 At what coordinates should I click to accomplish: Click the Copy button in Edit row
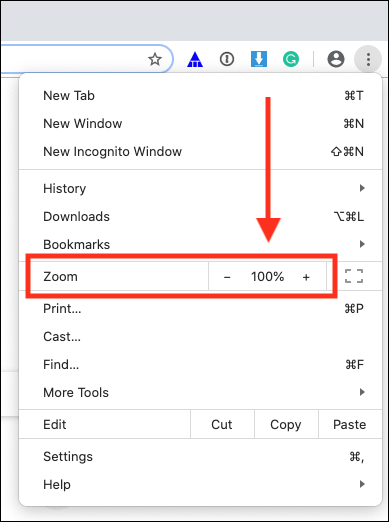286,424
